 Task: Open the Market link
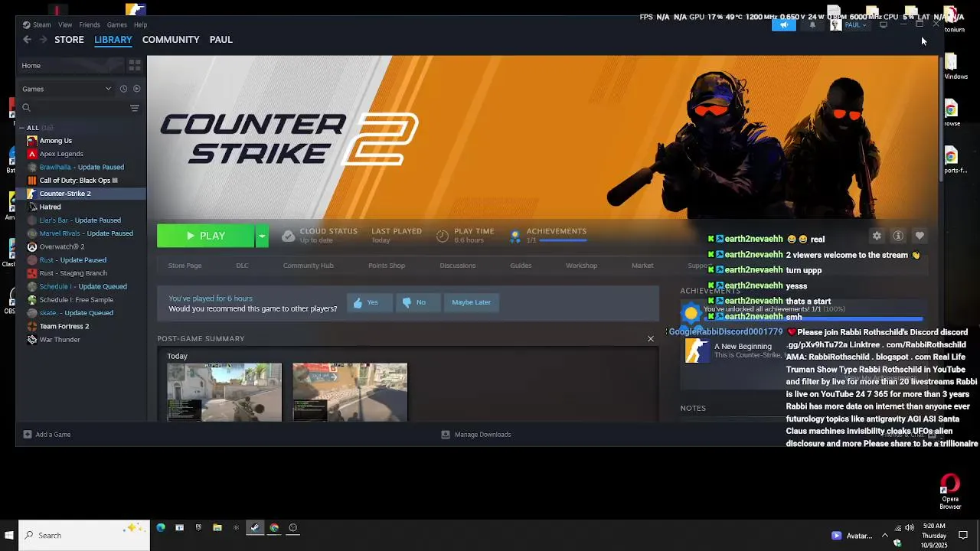click(642, 266)
